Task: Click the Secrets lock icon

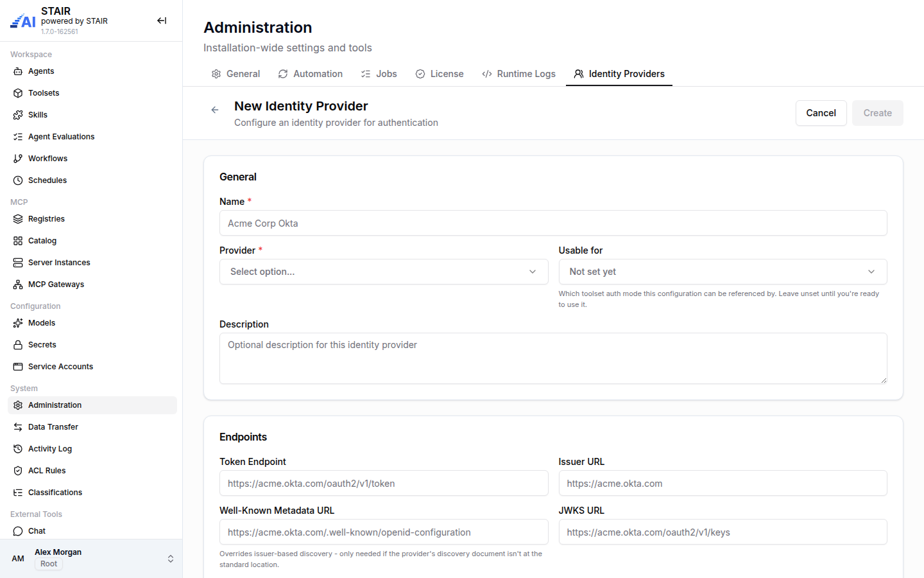Action: click(x=18, y=345)
